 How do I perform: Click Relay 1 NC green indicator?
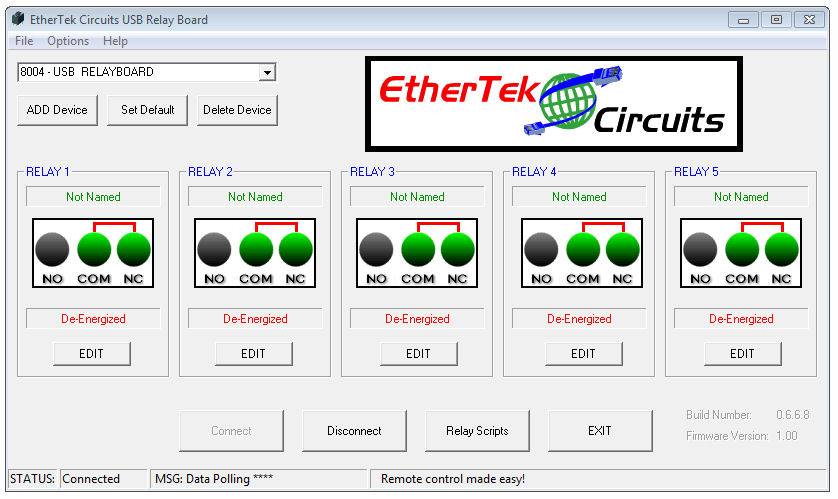click(134, 249)
